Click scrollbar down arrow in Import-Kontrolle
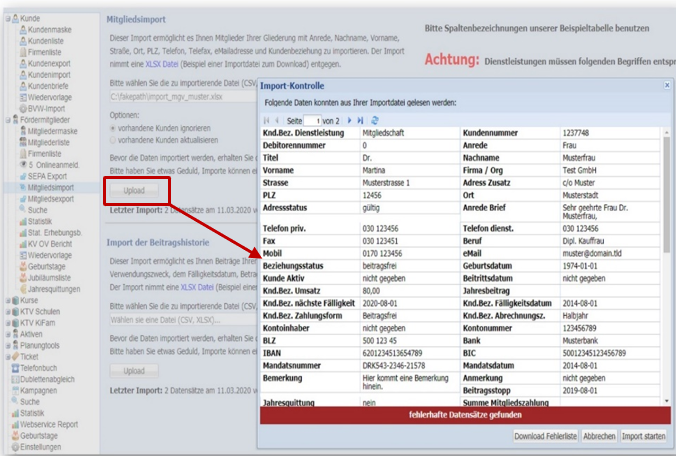This screenshot has width=676, height=456. pos(667,401)
